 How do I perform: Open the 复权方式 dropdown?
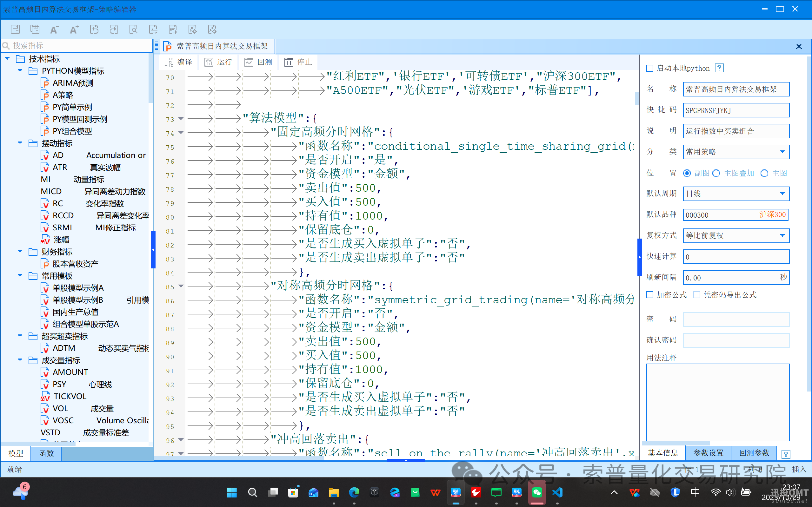782,236
